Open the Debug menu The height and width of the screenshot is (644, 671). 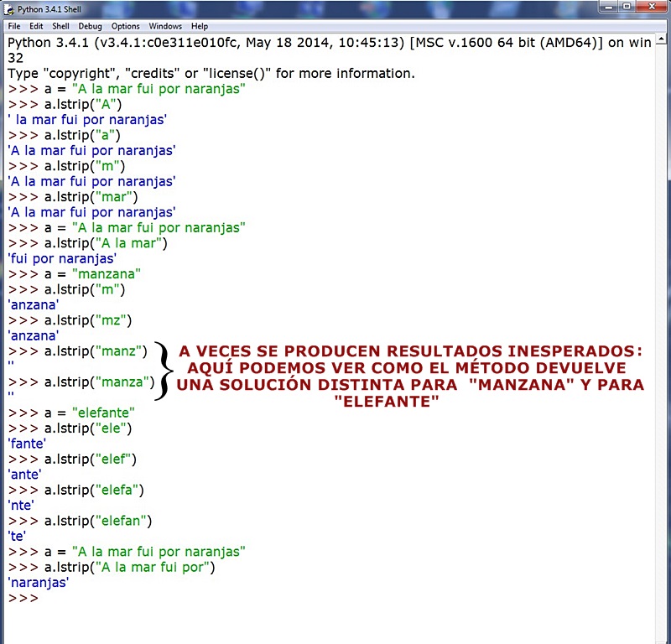pos(89,26)
